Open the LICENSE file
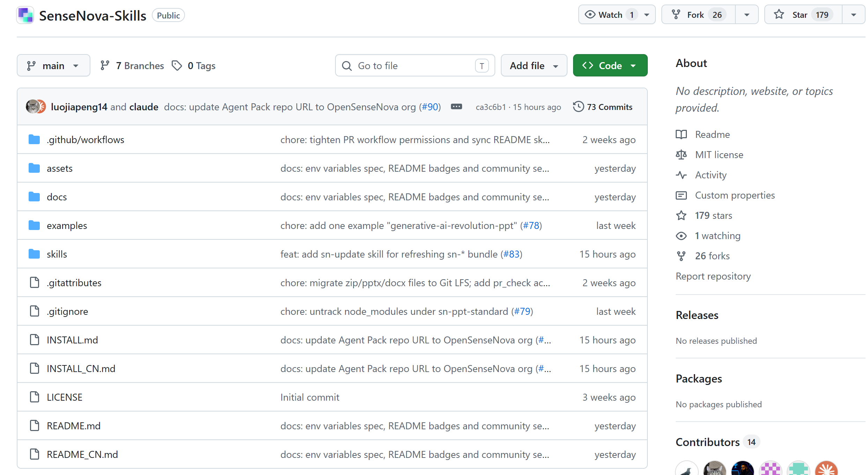Screen dimensions: 868x475 click(65, 397)
